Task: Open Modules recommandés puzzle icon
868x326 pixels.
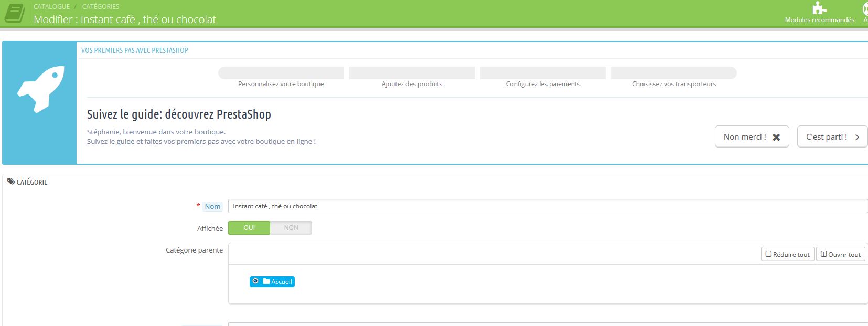Action: coord(819,8)
